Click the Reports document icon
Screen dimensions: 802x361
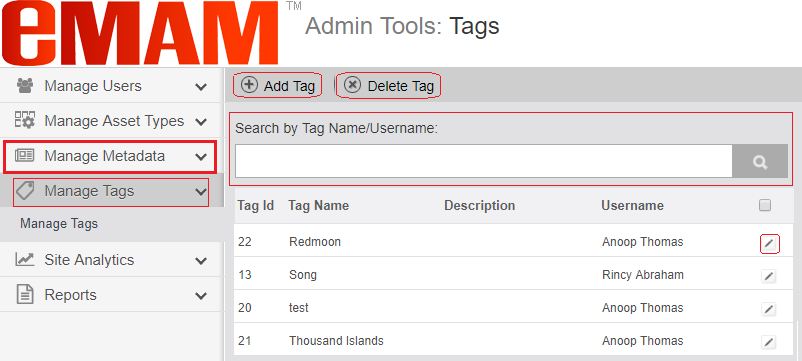tap(25, 295)
